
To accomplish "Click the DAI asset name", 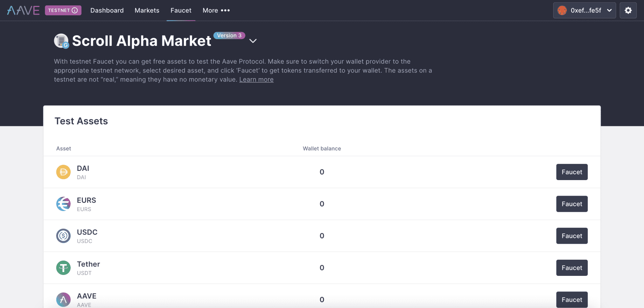I will [x=83, y=168].
